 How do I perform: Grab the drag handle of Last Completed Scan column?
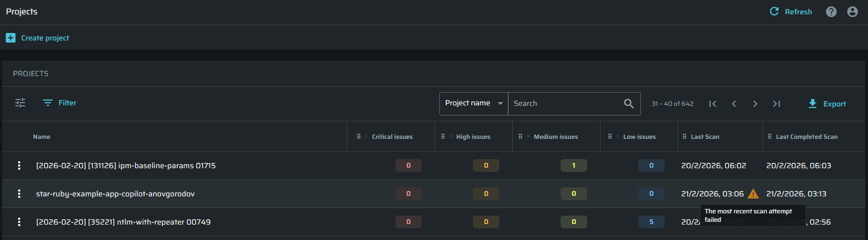pos(770,137)
